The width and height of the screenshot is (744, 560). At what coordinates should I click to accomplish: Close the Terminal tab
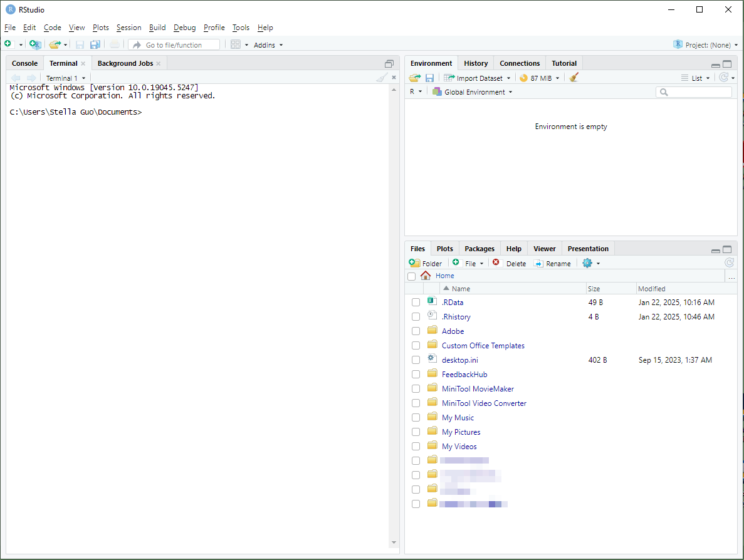click(x=83, y=63)
